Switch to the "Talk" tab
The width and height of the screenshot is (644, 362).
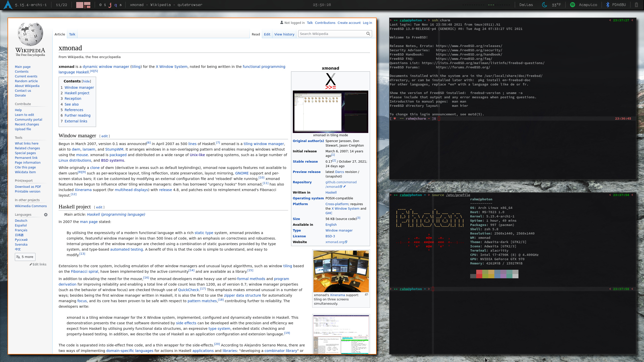point(72,34)
